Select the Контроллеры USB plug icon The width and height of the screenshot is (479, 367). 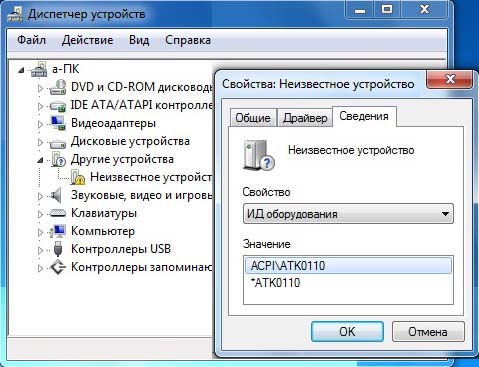coord(58,249)
